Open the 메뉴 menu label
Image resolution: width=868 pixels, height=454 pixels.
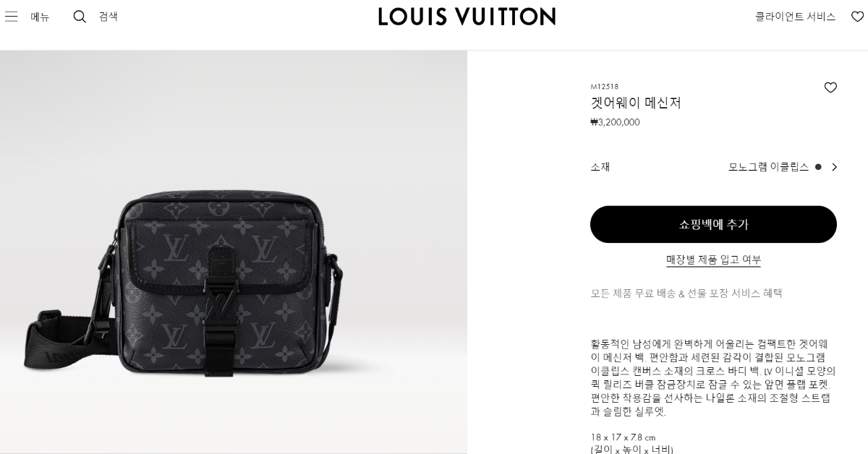coord(40,17)
